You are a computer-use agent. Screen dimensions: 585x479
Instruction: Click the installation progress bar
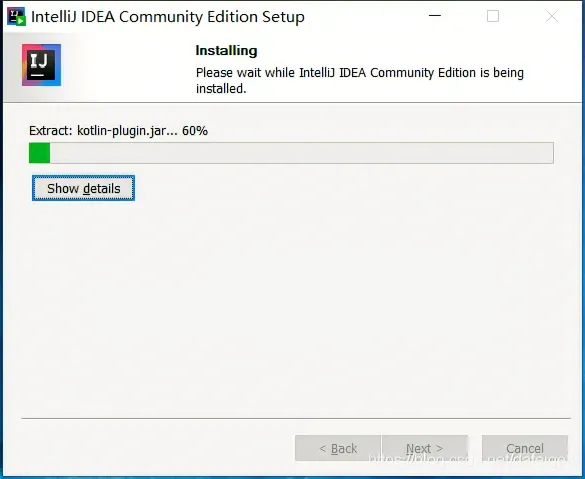[x=291, y=153]
